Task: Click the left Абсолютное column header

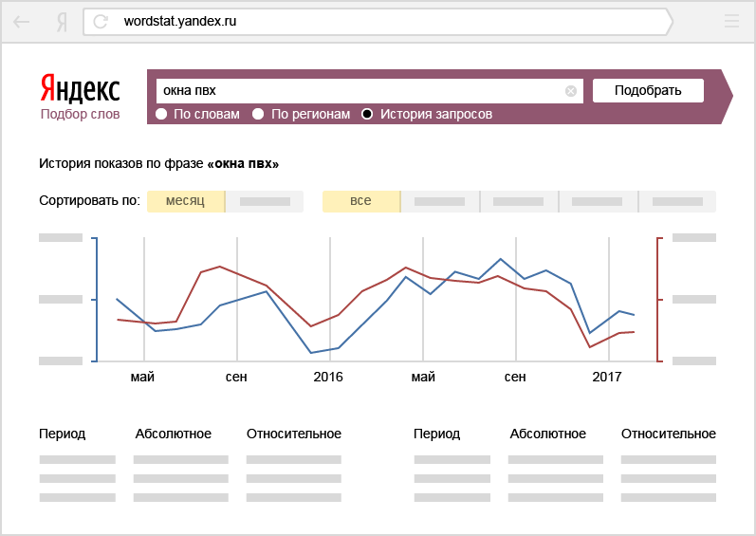Action: 173,434
